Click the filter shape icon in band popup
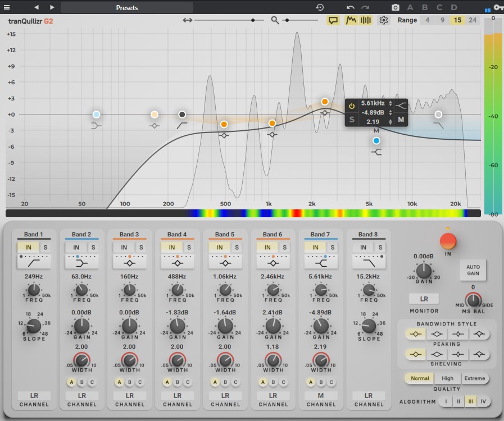The height and width of the screenshot is (421, 504). coord(401,106)
